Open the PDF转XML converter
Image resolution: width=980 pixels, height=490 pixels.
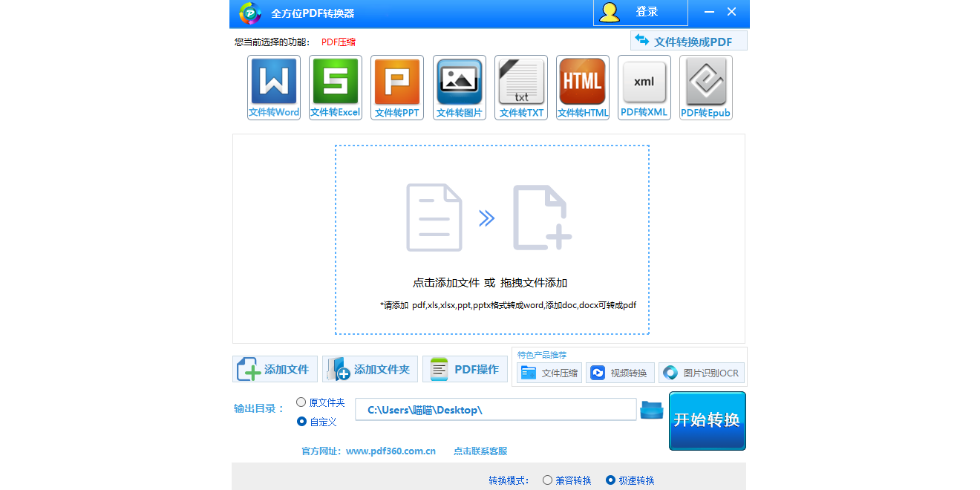644,85
